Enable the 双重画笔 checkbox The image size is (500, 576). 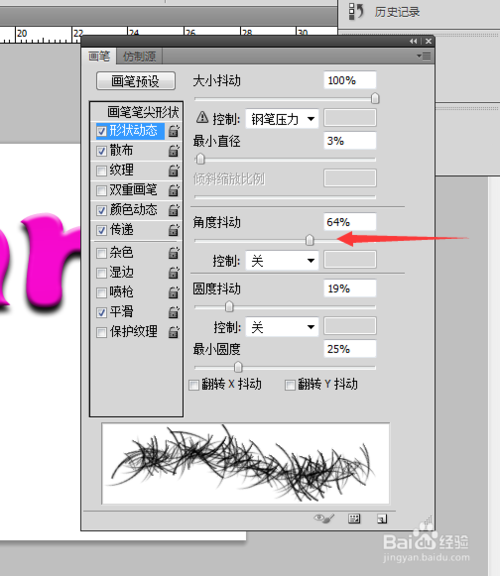[101, 191]
